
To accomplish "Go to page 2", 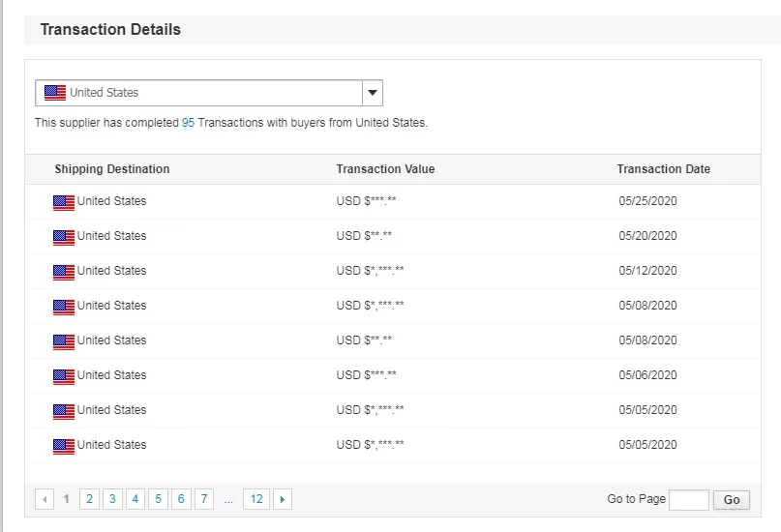I will click(x=89, y=499).
